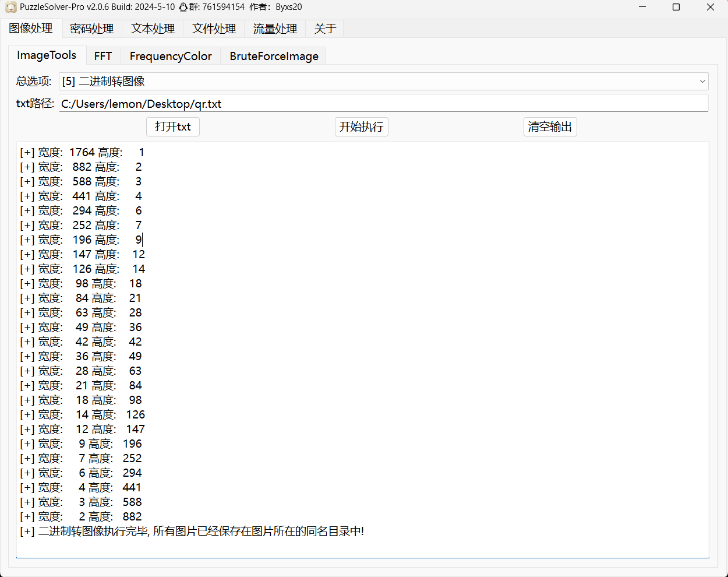Image resolution: width=728 pixels, height=577 pixels.
Task: Click output line 宽度 3 高度 588
Action: point(81,502)
